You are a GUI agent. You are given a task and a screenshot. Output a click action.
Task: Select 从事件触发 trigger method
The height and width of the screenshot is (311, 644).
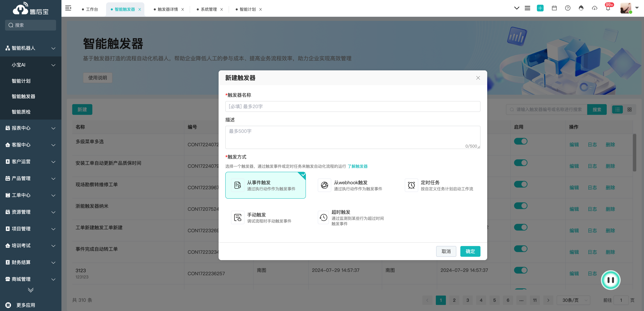(x=265, y=185)
